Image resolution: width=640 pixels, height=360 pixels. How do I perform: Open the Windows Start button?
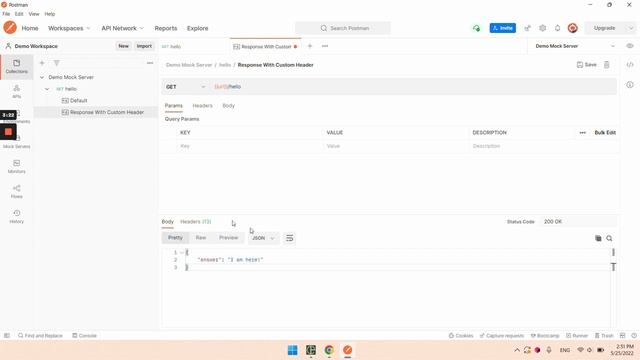click(293, 350)
